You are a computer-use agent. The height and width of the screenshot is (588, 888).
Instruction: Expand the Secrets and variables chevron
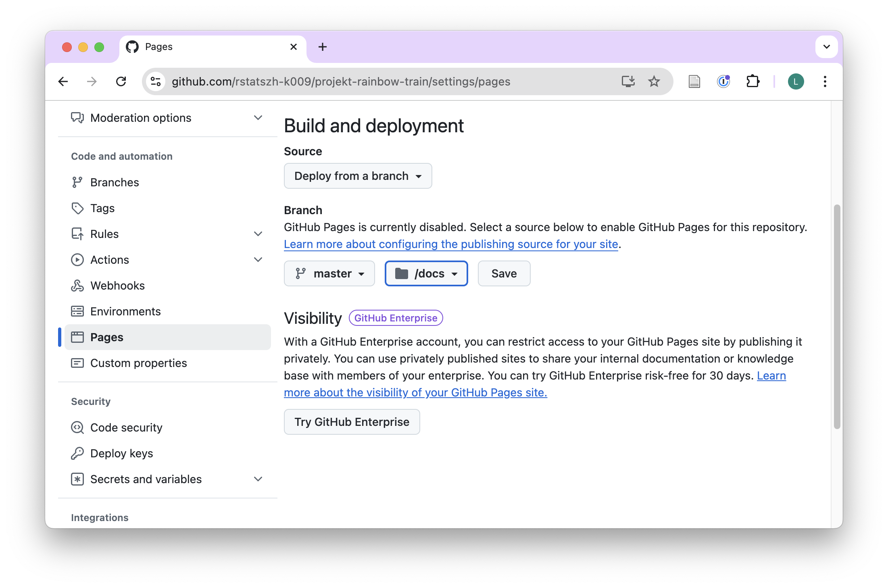coord(258,479)
